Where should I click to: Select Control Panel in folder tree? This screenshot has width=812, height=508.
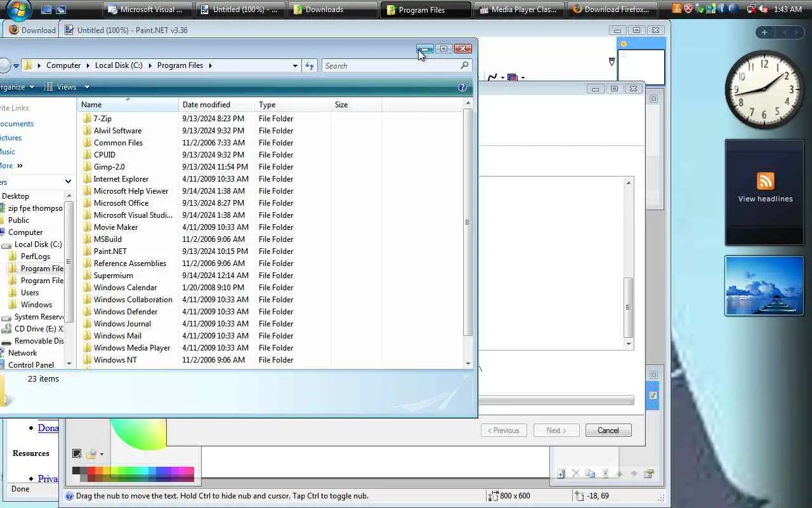point(30,365)
